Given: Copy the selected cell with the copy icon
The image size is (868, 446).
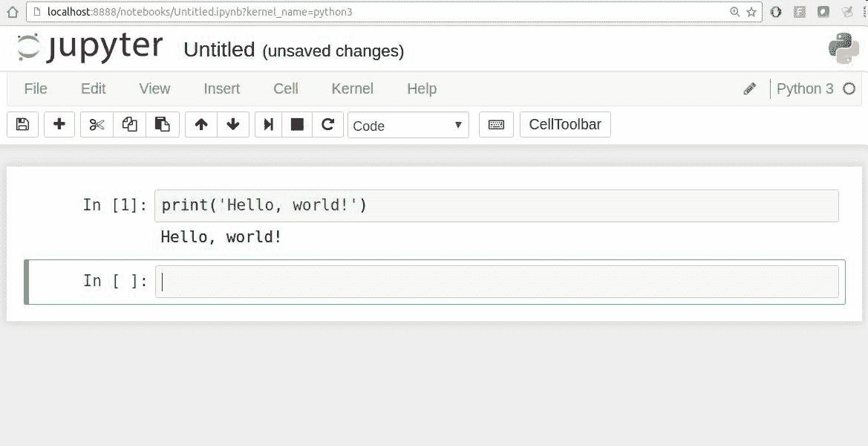Looking at the screenshot, I should point(130,124).
